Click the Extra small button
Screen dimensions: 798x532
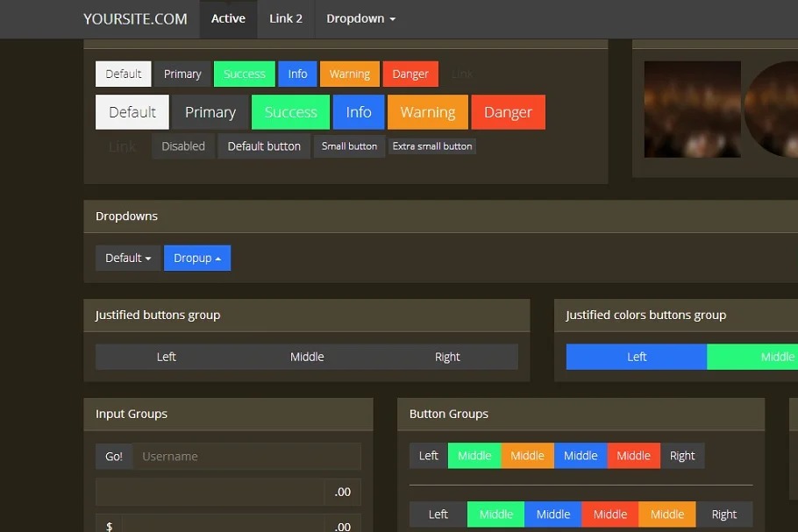[432, 146]
